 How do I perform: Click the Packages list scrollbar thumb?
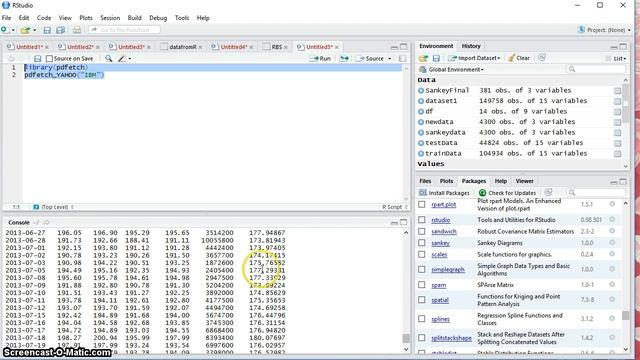click(626, 315)
